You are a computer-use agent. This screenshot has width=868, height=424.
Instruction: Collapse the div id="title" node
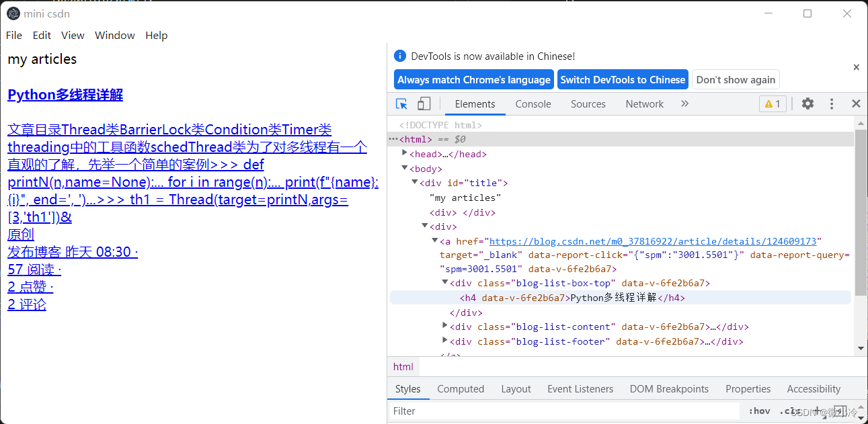pos(415,182)
